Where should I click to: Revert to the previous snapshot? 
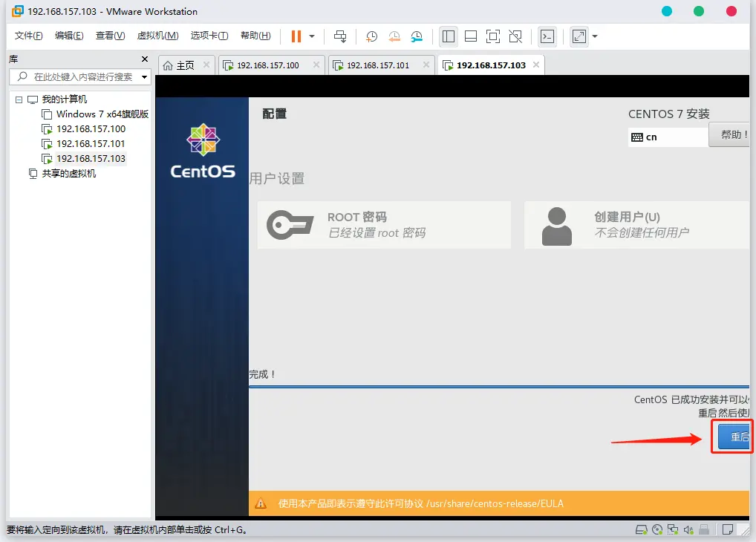[x=394, y=36]
